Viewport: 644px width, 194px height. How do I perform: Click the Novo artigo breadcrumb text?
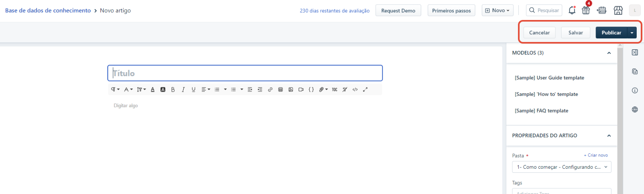(x=115, y=11)
